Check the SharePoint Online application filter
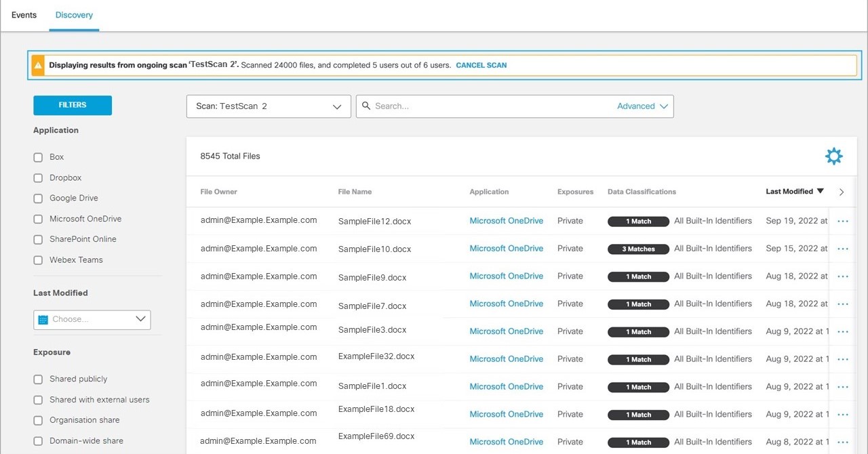 (38, 240)
